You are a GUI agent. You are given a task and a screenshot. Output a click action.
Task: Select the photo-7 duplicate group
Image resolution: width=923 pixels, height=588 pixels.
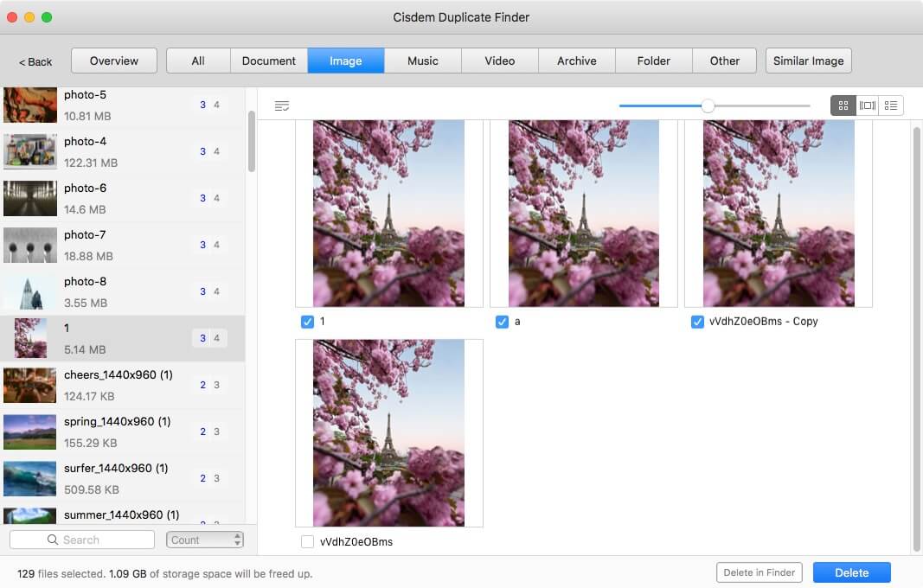click(123, 245)
